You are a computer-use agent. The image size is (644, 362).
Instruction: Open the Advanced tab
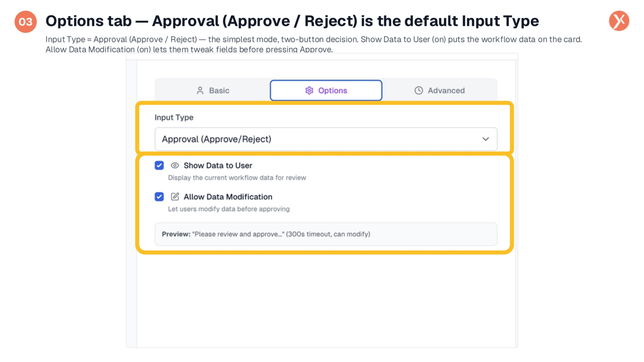pyautogui.click(x=440, y=90)
